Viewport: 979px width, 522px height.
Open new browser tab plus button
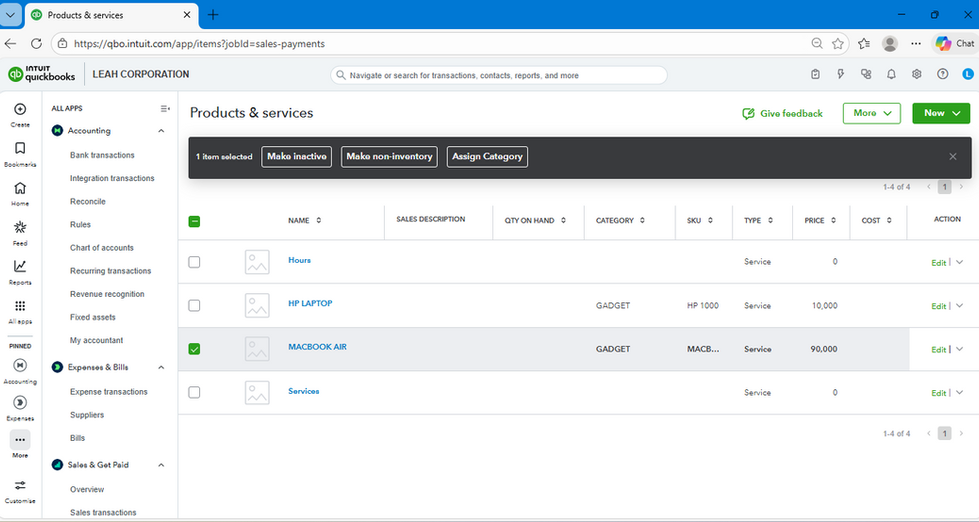(x=213, y=15)
